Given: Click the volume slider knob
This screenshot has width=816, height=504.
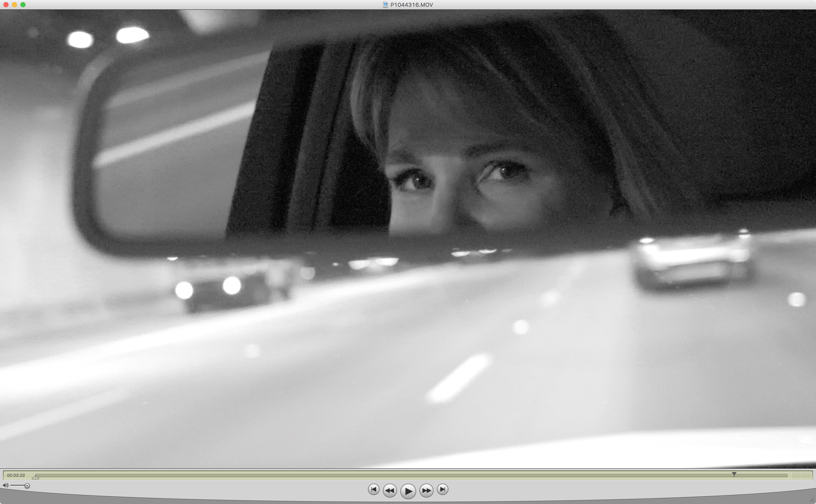Looking at the screenshot, I should [x=27, y=486].
